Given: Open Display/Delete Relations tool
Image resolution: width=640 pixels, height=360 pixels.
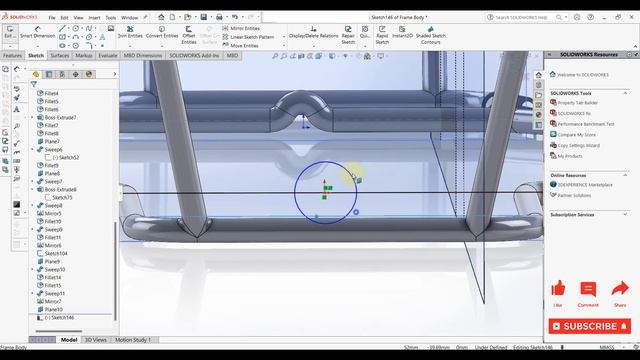Looking at the screenshot, I should coord(313,32).
